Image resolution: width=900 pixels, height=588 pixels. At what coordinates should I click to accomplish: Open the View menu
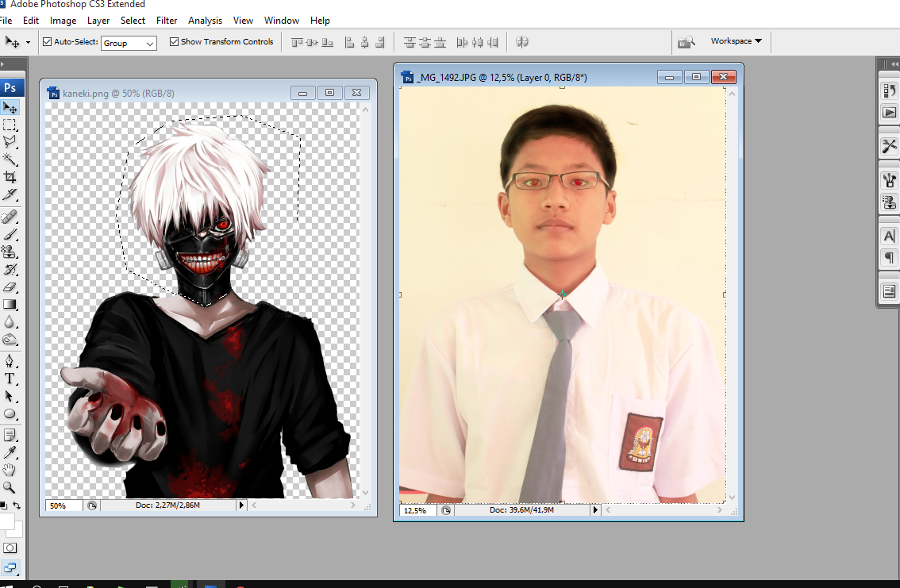(243, 20)
